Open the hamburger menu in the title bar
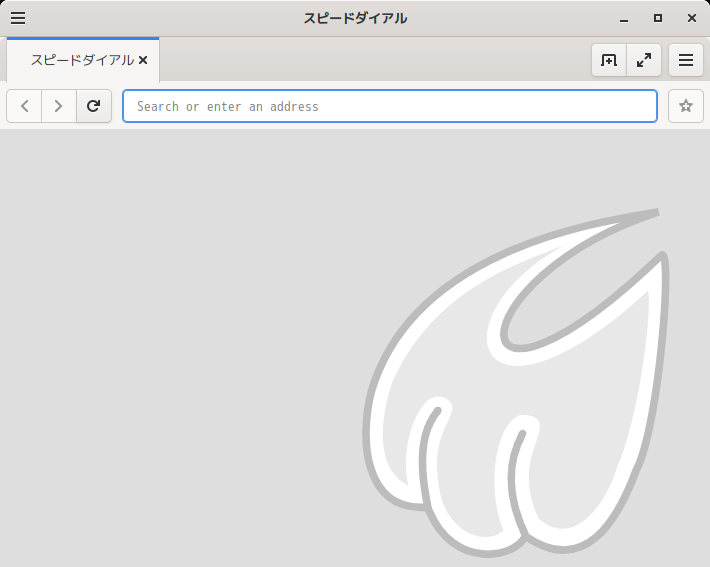Viewport: 710px width, 567px height. click(18, 18)
